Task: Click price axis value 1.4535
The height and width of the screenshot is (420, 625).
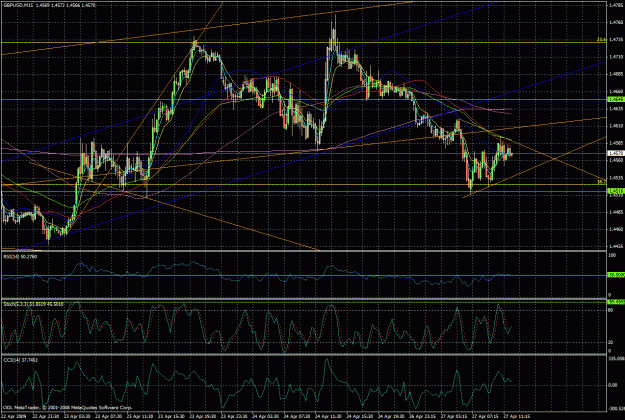Action: click(615, 177)
